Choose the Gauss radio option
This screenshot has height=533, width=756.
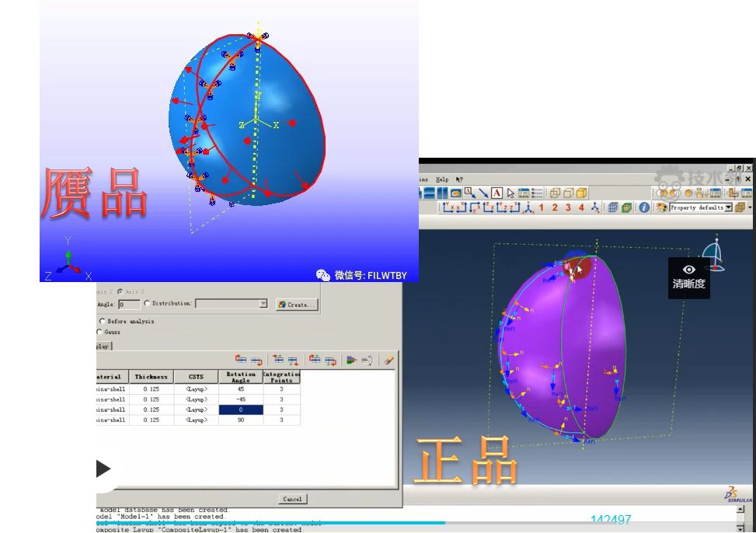tap(101, 332)
